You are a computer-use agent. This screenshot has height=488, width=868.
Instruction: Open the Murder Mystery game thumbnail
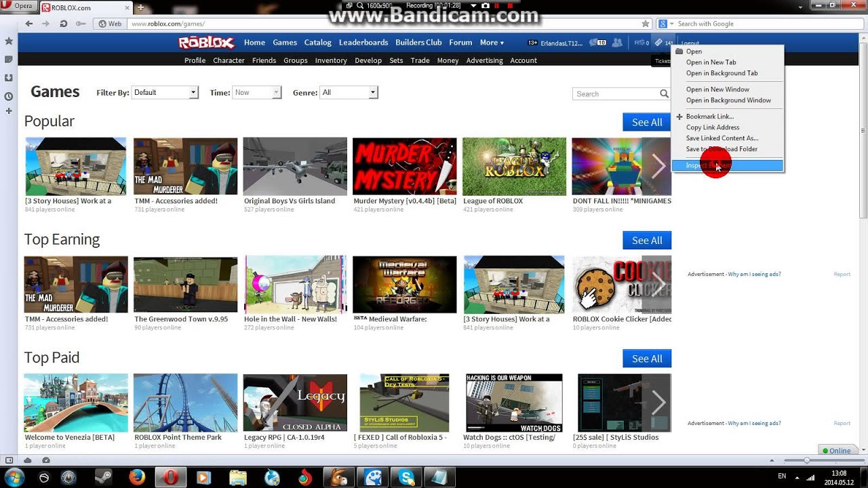tap(405, 166)
